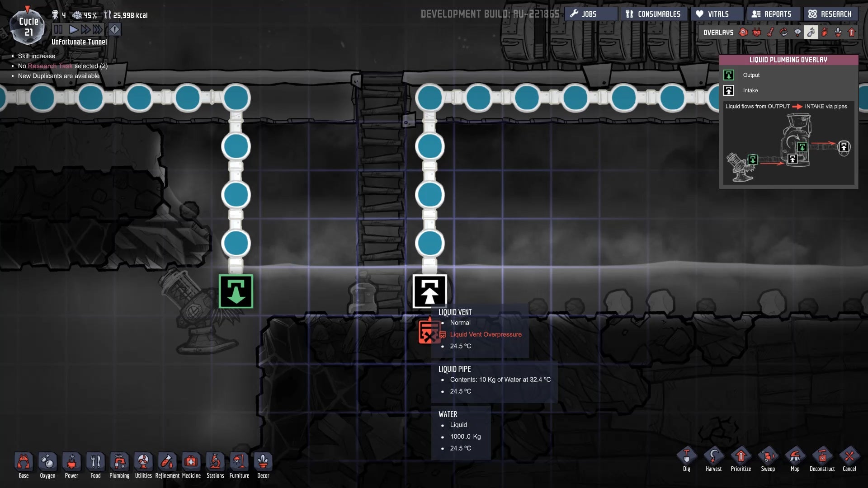Click the pause playback control button
Image resolution: width=868 pixels, height=488 pixels.
pyautogui.click(x=60, y=28)
